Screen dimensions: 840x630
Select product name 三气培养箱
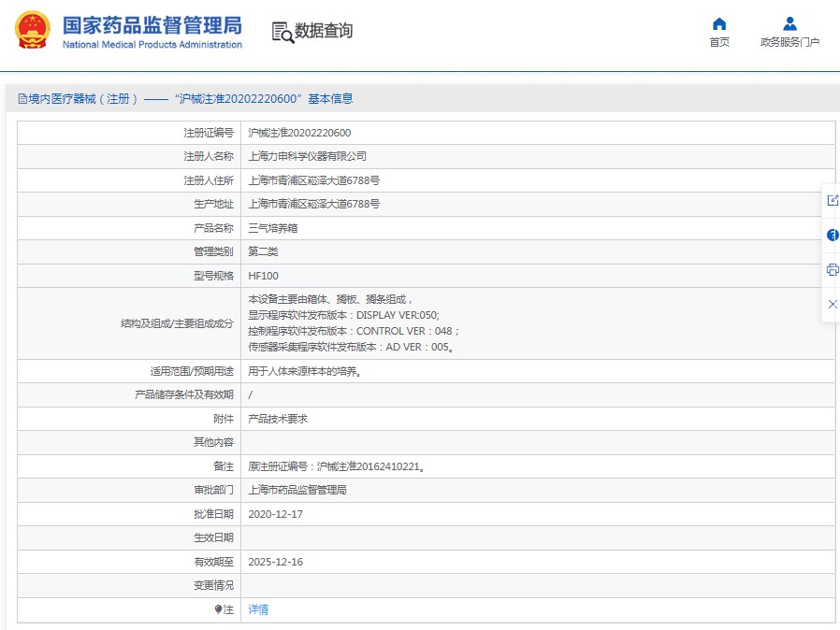(273, 228)
